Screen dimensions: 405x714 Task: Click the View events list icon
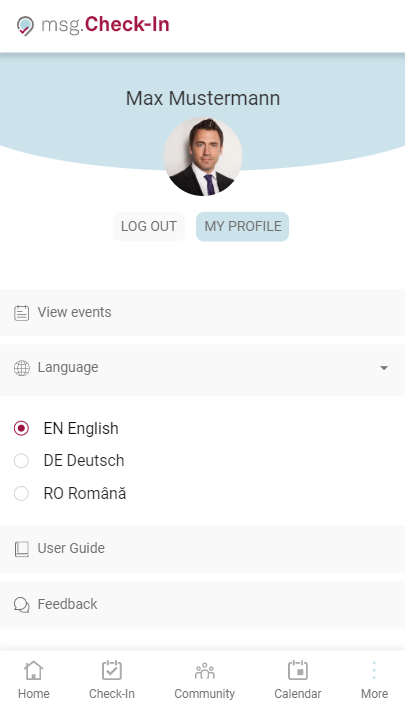coord(21,313)
